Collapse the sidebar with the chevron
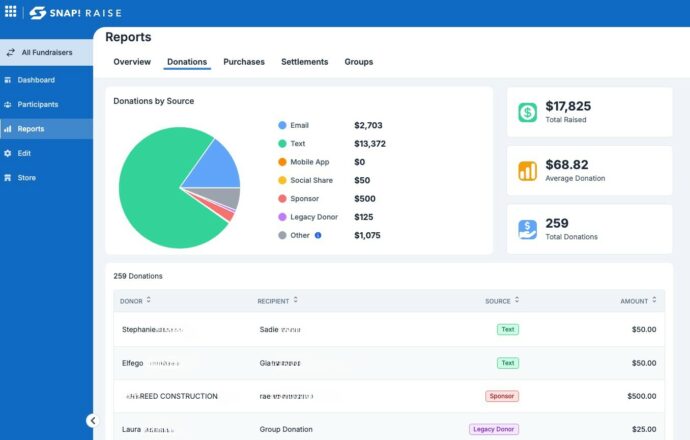Screen dimensions: 690x440 coord(92,421)
